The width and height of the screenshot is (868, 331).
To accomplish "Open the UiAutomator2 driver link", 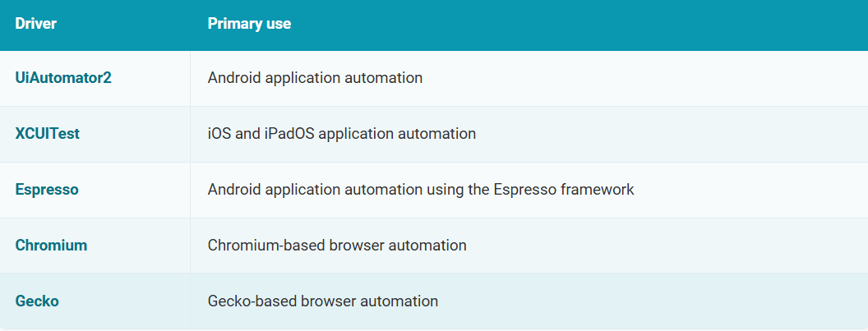I will (63, 78).
